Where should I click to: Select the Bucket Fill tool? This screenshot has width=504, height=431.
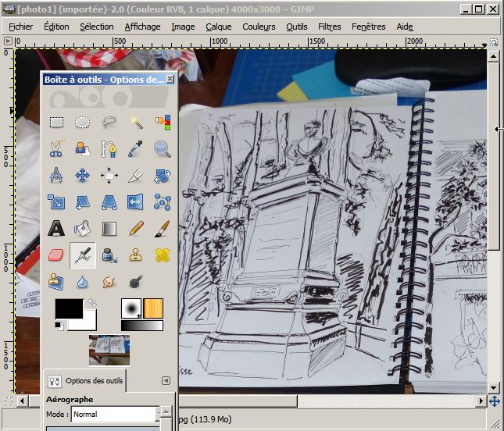(x=82, y=228)
